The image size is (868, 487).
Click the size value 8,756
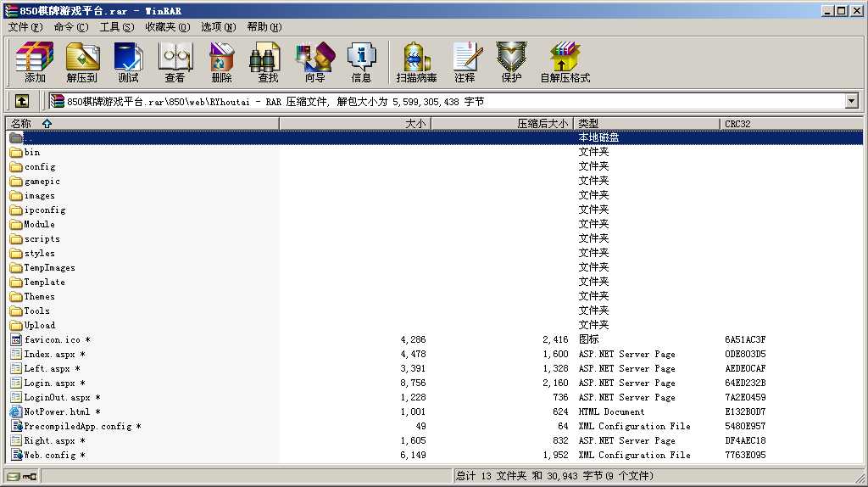click(413, 383)
